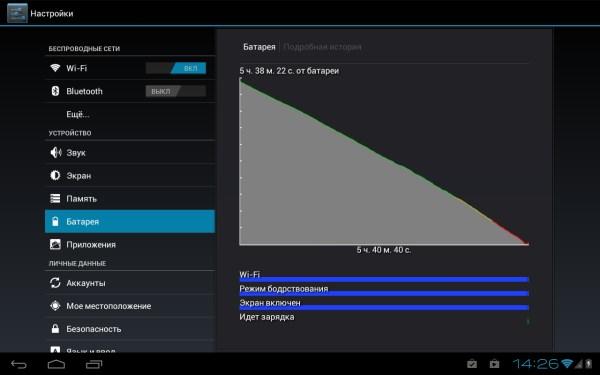Viewport: 600px width, 375px height.
Task: Open the Ещё... wireless options
Action: pos(130,114)
